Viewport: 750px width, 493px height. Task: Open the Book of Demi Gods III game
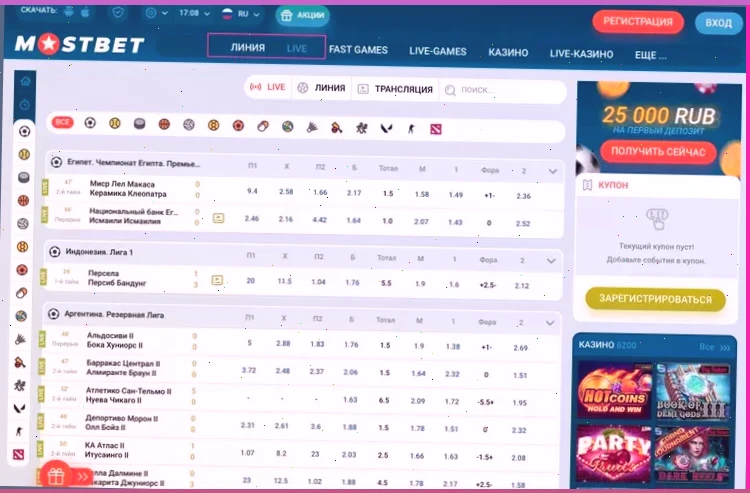tap(694, 392)
